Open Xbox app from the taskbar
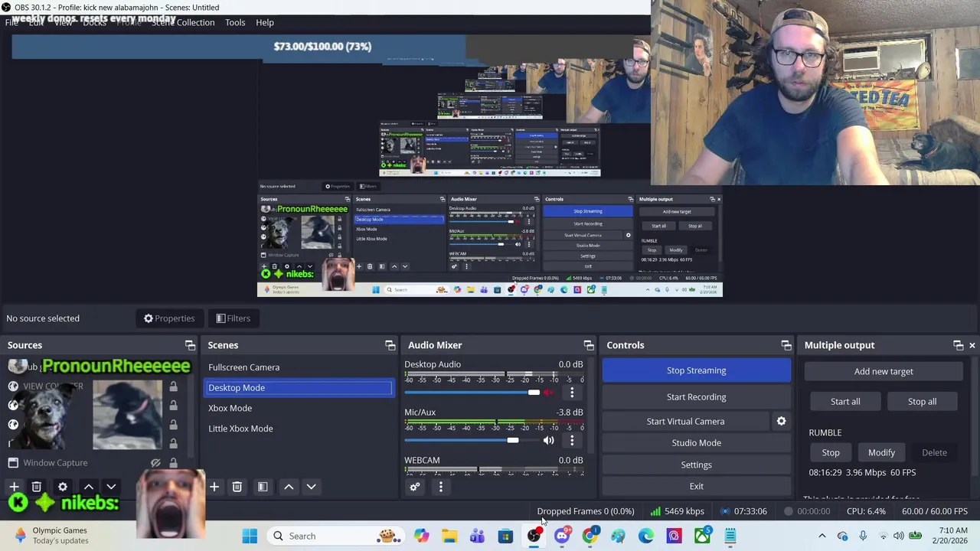Image resolution: width=980 pixels, height=551 pixels. pos(702,536)
